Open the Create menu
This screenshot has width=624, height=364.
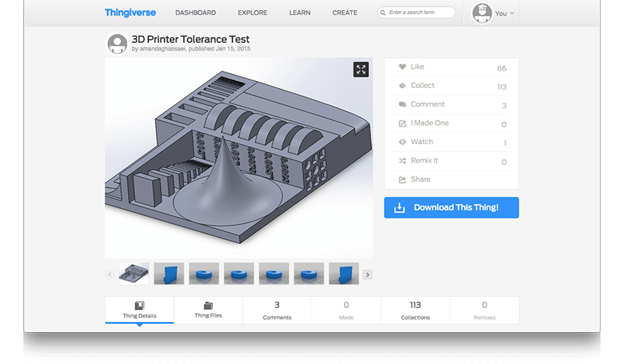coord(345,12)
